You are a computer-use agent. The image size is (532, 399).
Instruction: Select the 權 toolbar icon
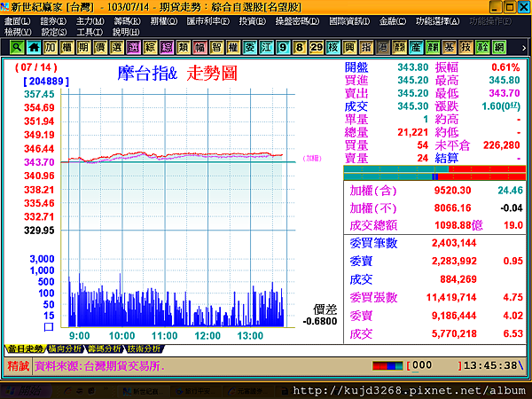coord(233,47)
